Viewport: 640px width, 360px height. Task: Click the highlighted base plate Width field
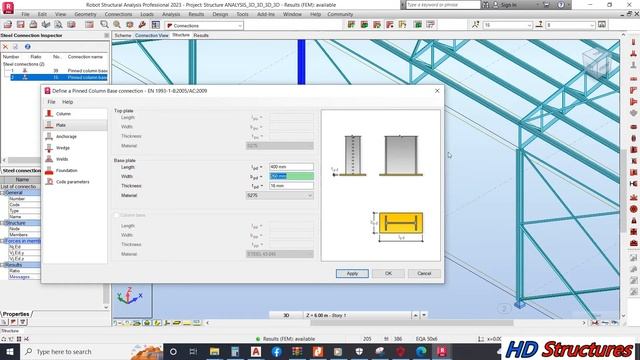click(291, 176)
